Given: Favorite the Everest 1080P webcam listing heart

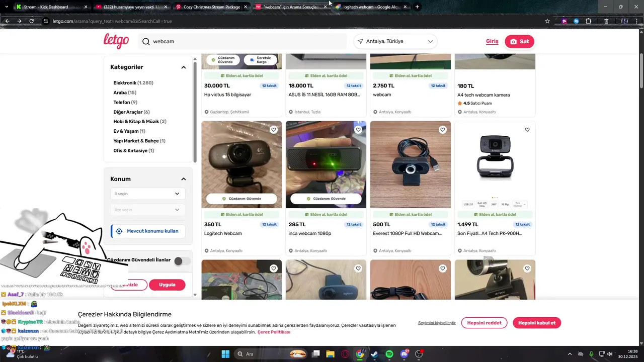Looking at the screenshot, I should click(x=443, y=130).
